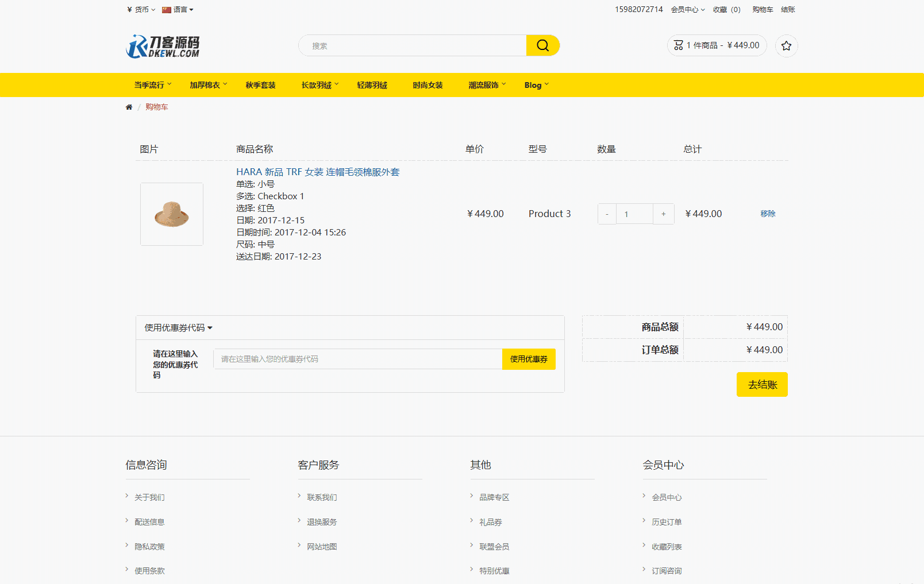This screenshot has width=924, height=584.
Task: Focus the 搜索 search field
Action: [x=413, y=45]
